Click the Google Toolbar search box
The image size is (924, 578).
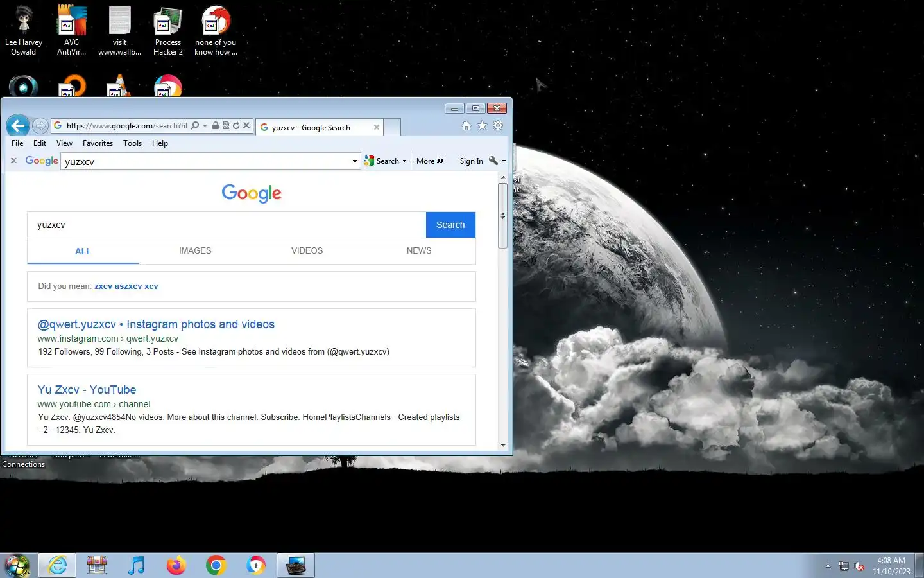[205, 161]
